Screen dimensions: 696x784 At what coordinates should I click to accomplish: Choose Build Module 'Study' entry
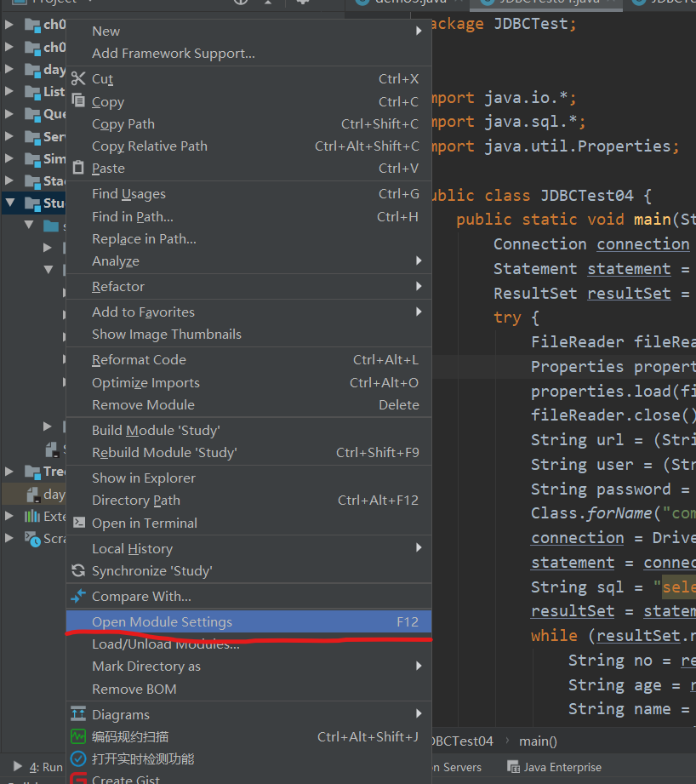248,431
